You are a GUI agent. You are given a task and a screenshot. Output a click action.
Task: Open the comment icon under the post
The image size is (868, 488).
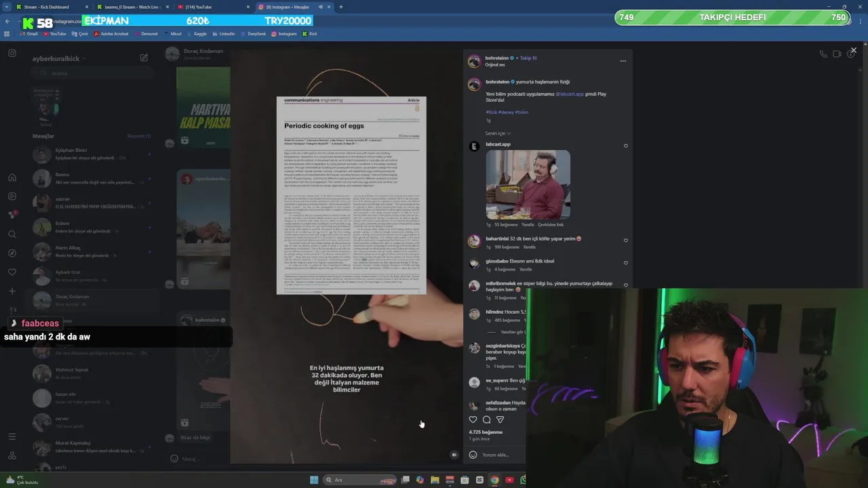coord(486,420)
